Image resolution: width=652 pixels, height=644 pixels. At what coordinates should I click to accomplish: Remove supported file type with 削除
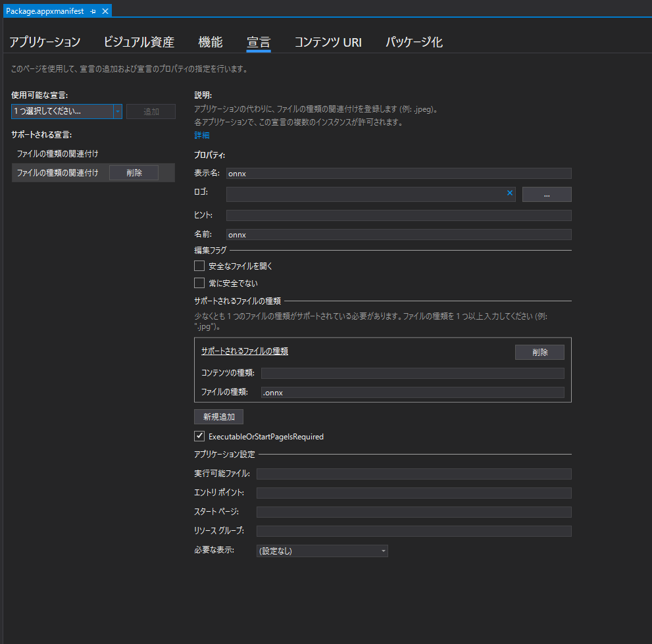[x=539, y=352]
